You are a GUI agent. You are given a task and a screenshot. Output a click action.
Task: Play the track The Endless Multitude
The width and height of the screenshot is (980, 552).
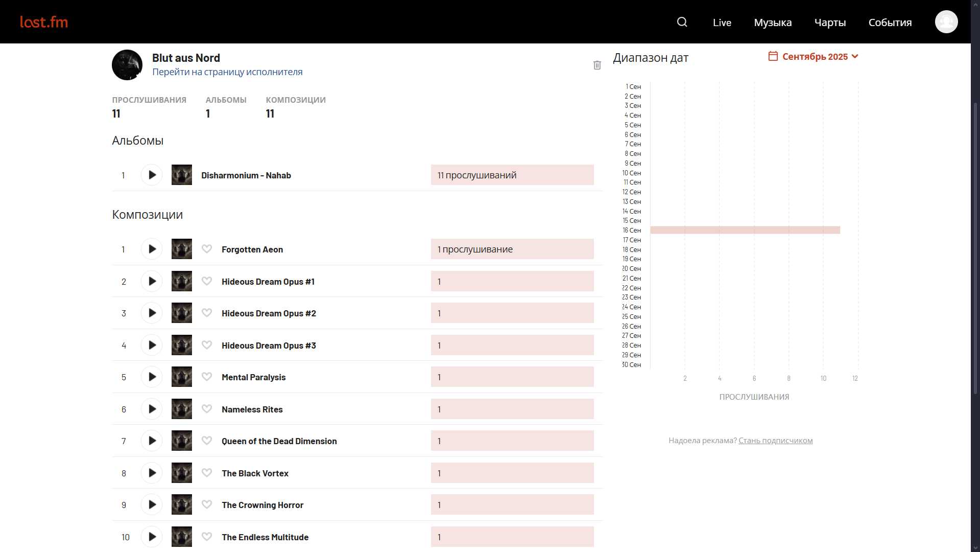pos(152,537)
